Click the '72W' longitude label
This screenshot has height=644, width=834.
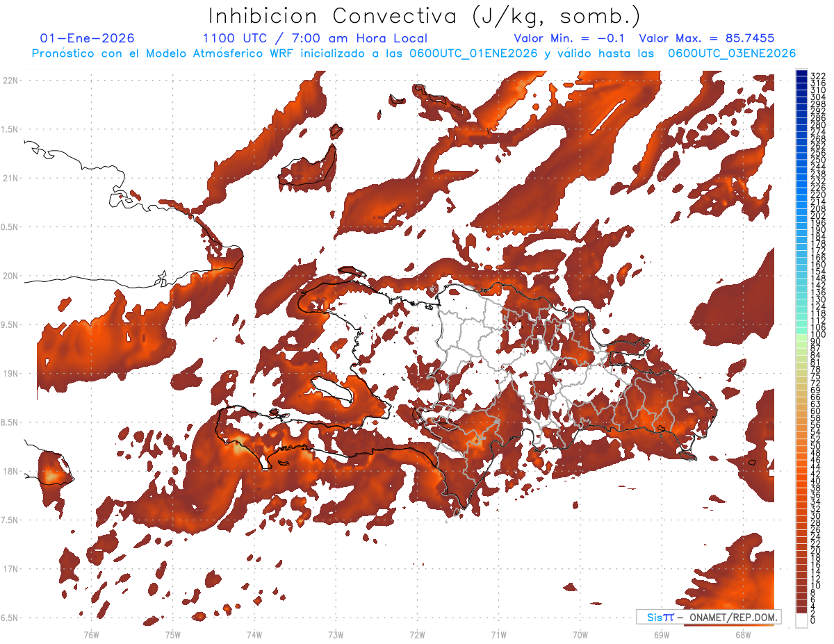pyautogui.click(x=417, y=635)
